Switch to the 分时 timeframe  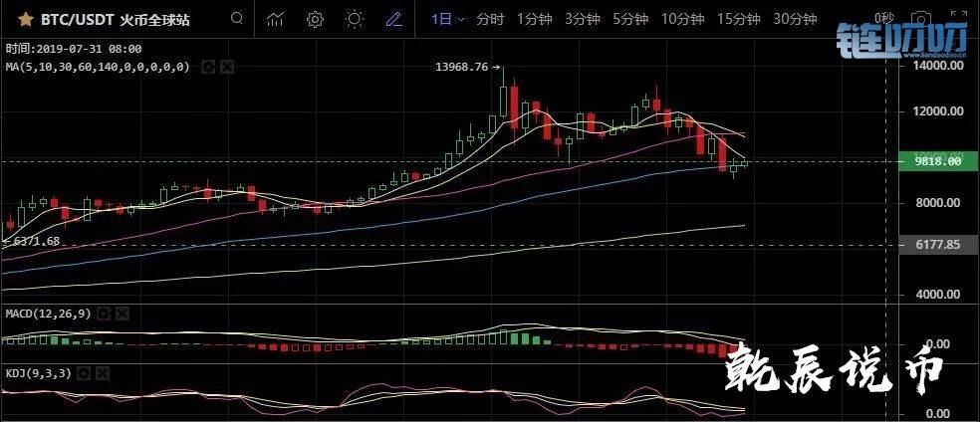[x=489, y=19]
